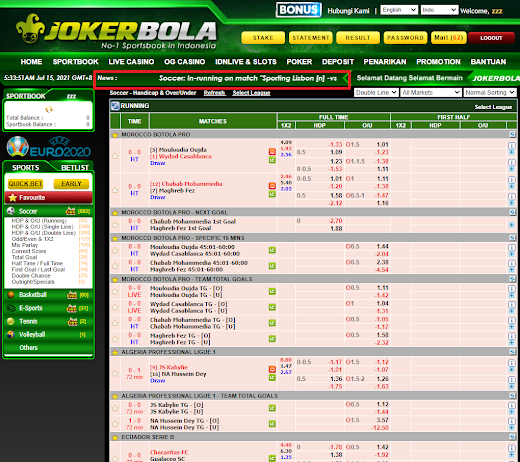This screenshot has width=520, height=462.
Task: Select HDP & O/U (Single Line) option
Action: click(x=42, y=227)
